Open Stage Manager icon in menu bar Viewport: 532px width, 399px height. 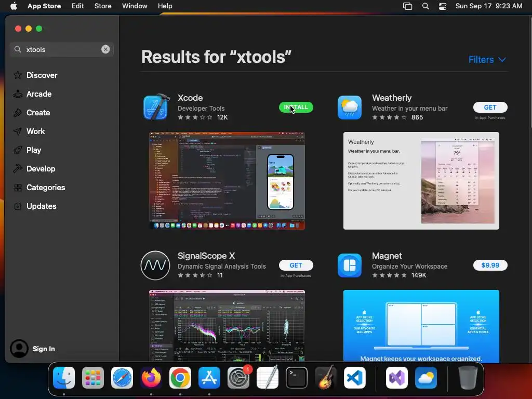point(407,6)
